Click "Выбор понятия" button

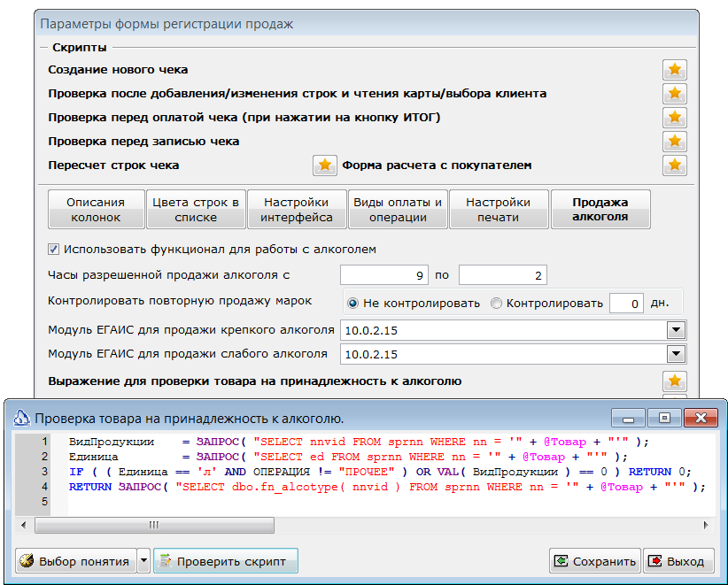76,561
